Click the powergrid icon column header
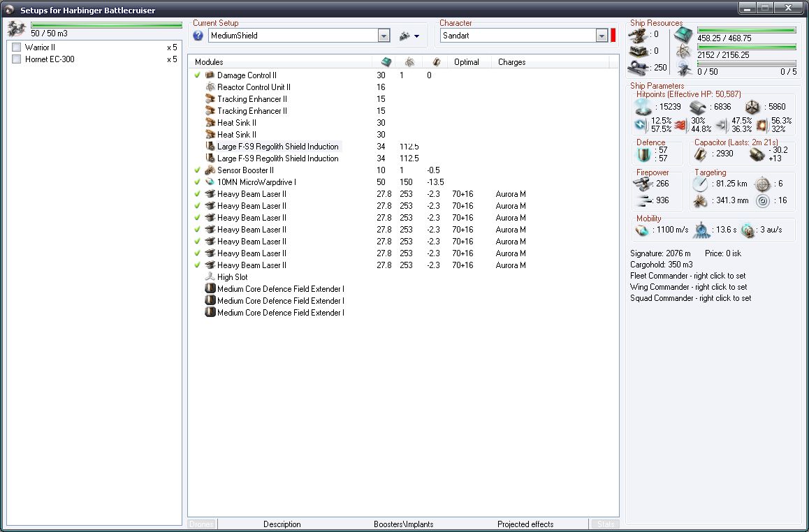This screenshot has height=532, width=809. coord(409,62)
